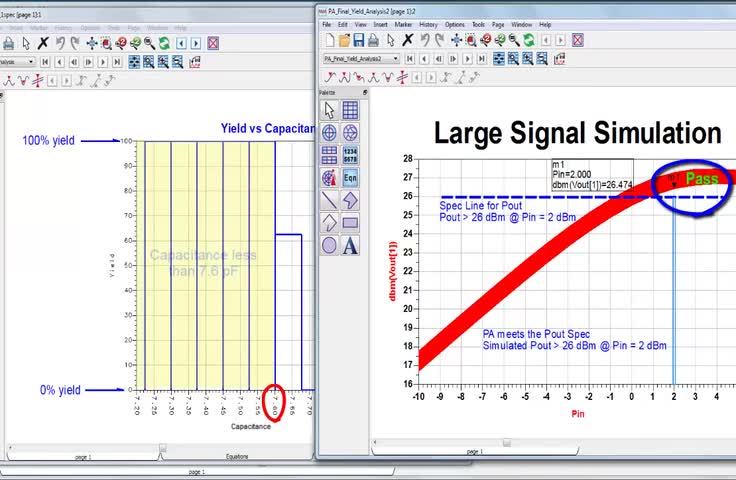
Task: Open the Edit menu in right window
Action: (343, 24)
